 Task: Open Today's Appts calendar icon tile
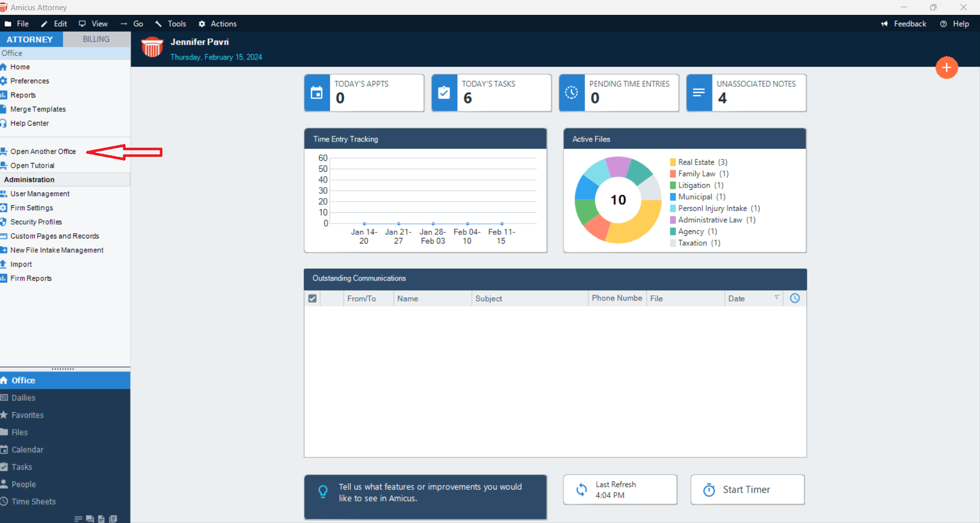pos(317,93)
